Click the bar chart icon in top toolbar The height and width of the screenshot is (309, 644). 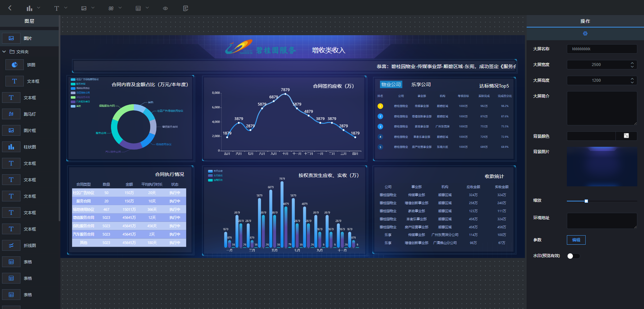(30, 8)
